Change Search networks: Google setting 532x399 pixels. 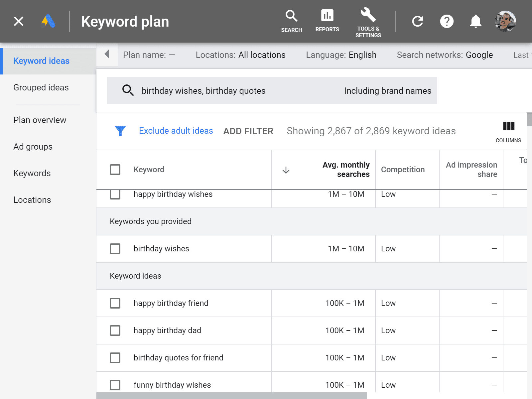click(x=445, y=55)
